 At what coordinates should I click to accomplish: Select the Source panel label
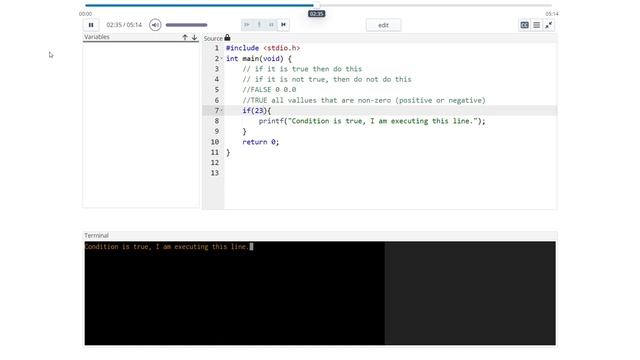(213, 38)
